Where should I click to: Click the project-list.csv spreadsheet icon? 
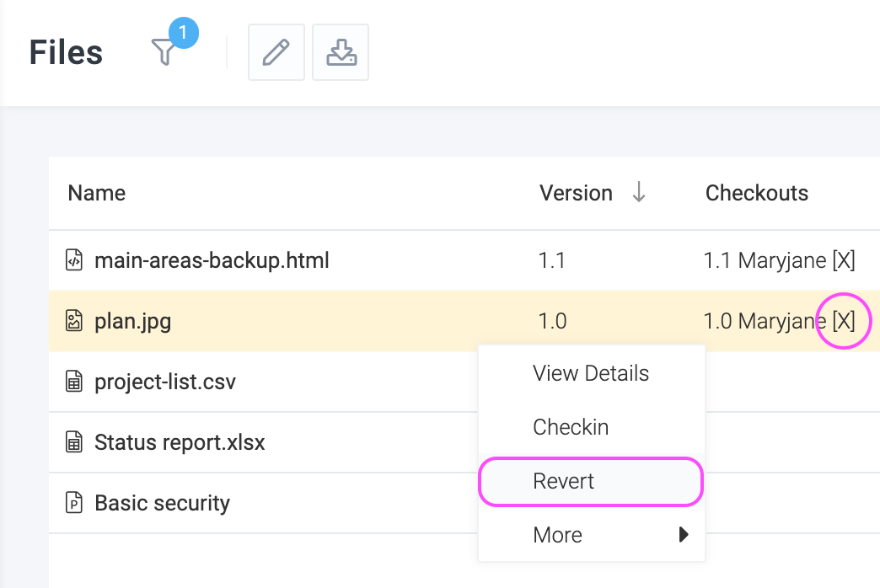pos(74,382)
